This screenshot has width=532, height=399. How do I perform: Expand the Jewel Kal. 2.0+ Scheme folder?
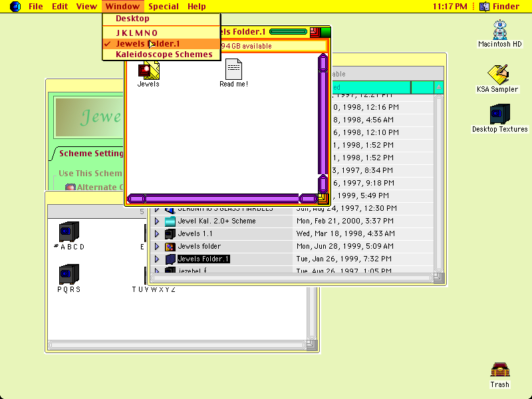157,221
